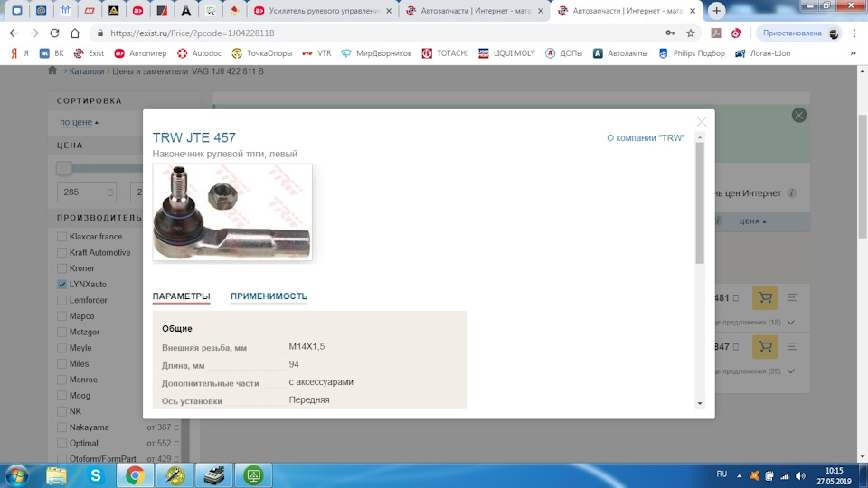Click the TRW JTE 457 title
Image resolution: width=868 pixels, height=488 pixels.
(x=194, y=137)
